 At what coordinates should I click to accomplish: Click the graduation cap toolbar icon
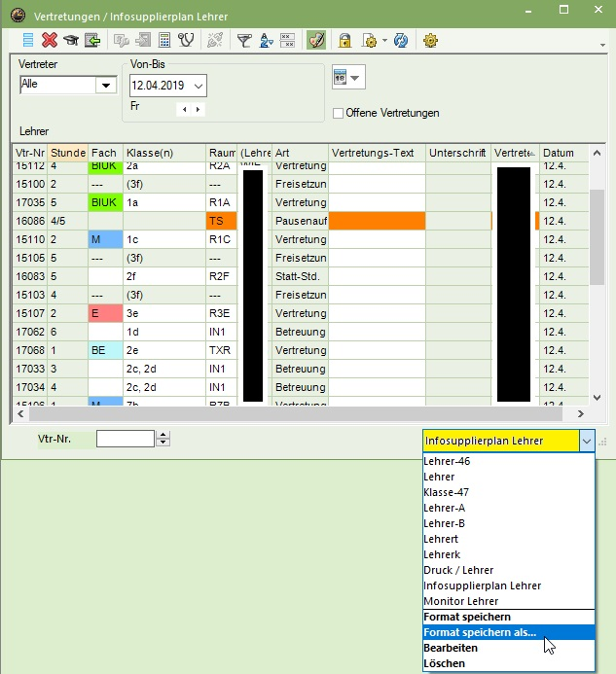tap(71, 40)
